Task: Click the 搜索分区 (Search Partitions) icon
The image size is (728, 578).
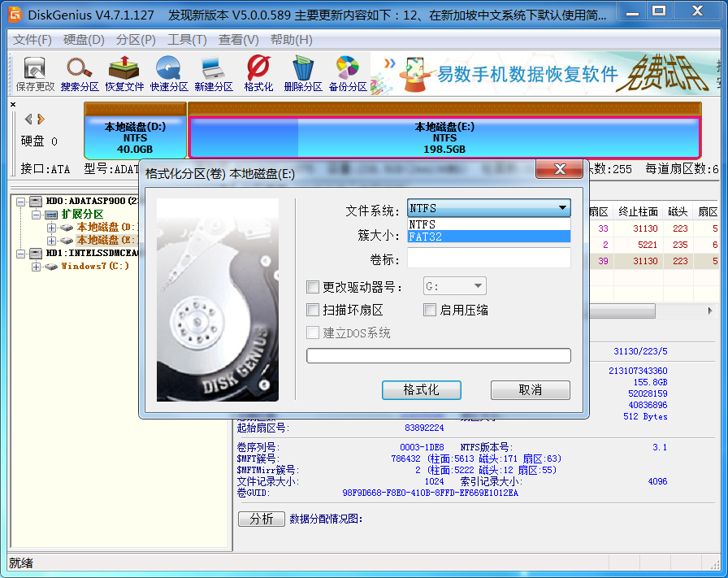Action: coord(80,73)
